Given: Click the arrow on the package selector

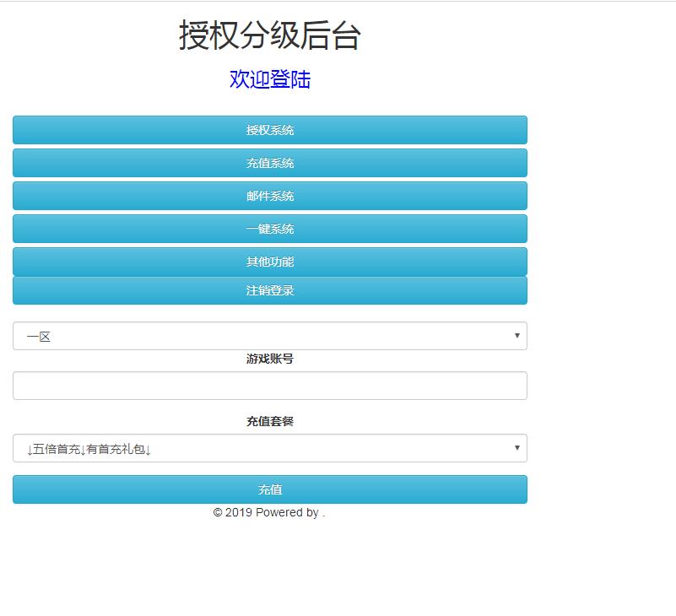Looking at the screenshot, I should pyautogui.click(x=516, y=448).
